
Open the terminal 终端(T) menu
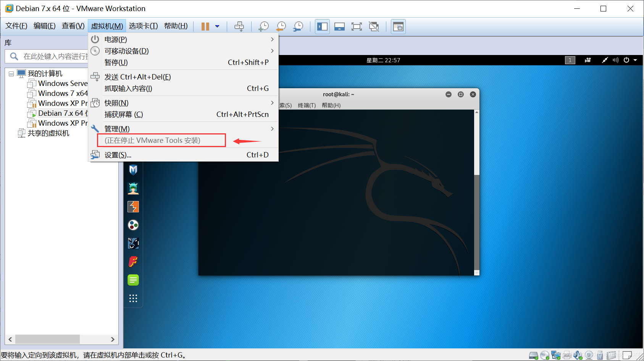tap(307, 105)
